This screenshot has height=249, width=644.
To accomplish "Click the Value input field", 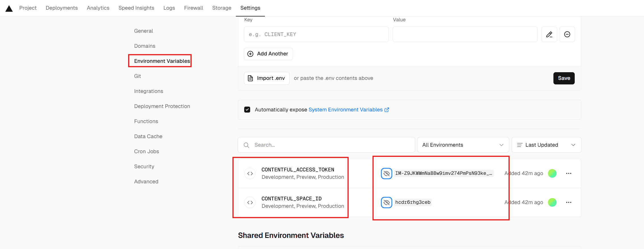I will click(x=465, y=34).
